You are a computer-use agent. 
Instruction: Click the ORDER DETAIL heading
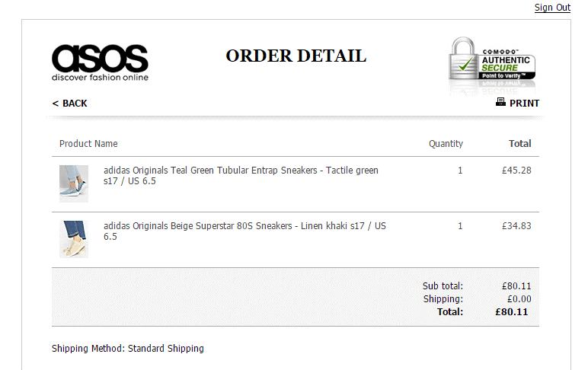click(296, 56)
